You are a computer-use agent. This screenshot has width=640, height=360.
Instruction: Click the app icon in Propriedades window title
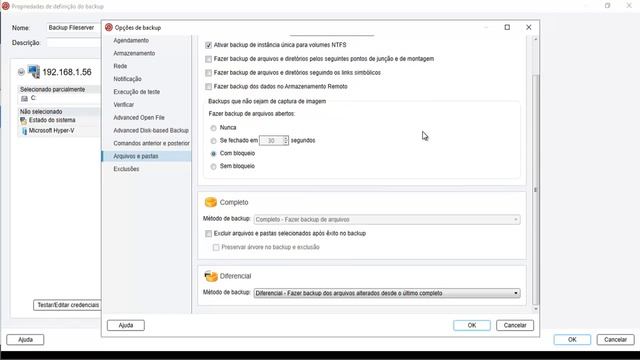pos(5,6)
